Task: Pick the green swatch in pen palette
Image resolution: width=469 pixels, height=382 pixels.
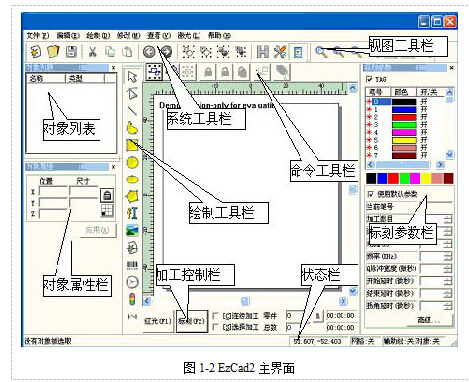Action: pyautogui.click(x=404, y=178)
